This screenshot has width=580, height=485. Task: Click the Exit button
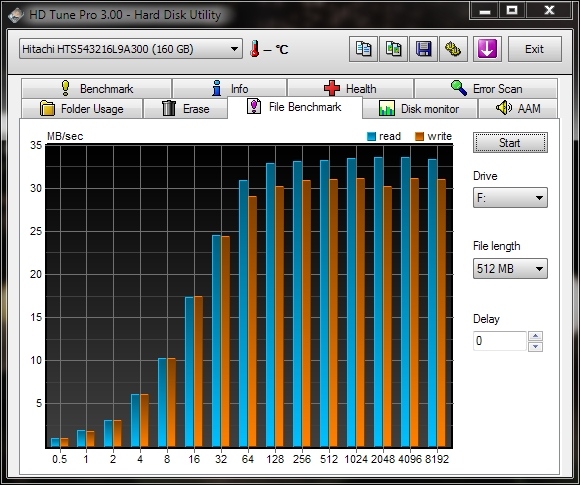535,49
